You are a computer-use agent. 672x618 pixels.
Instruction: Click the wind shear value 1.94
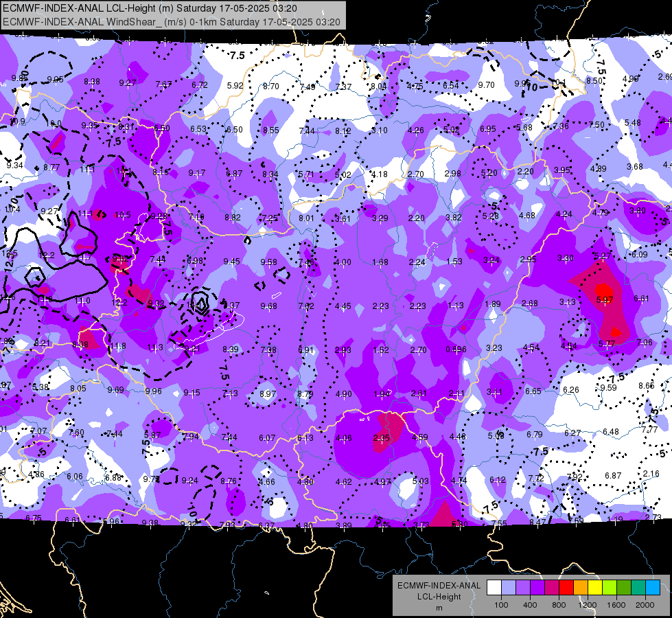pyautogui.click(x=382, y=394)
